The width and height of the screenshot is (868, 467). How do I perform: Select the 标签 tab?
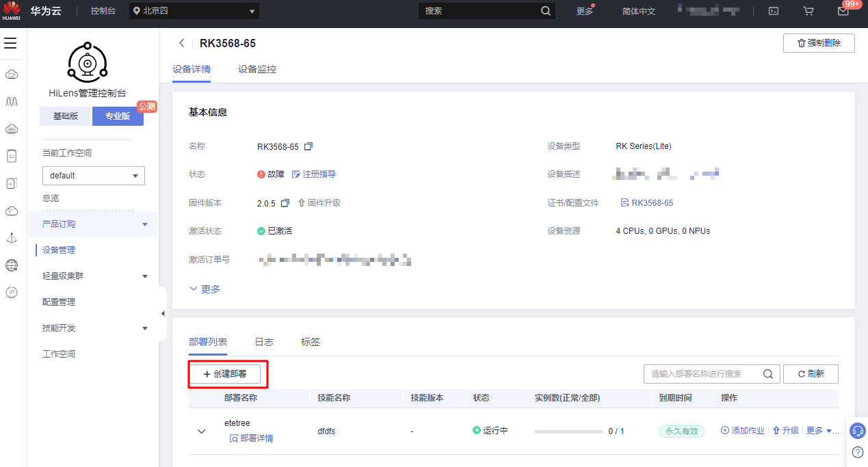(311, 342)
